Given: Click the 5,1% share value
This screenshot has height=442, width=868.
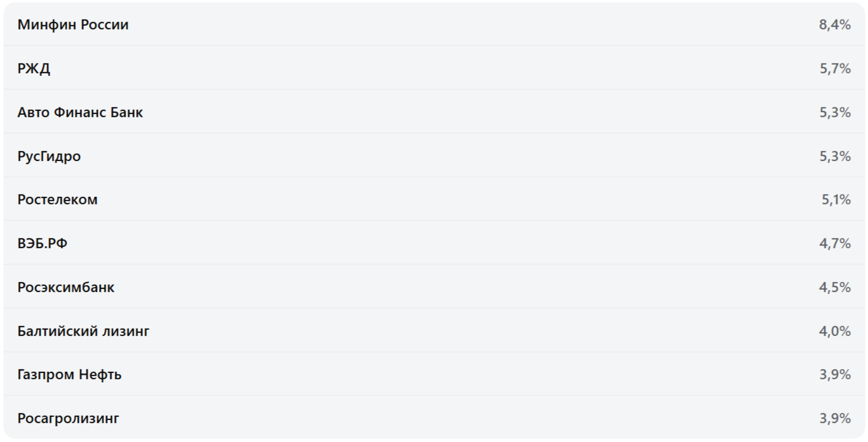Looking at the screenshot, I should coord(836,200).
